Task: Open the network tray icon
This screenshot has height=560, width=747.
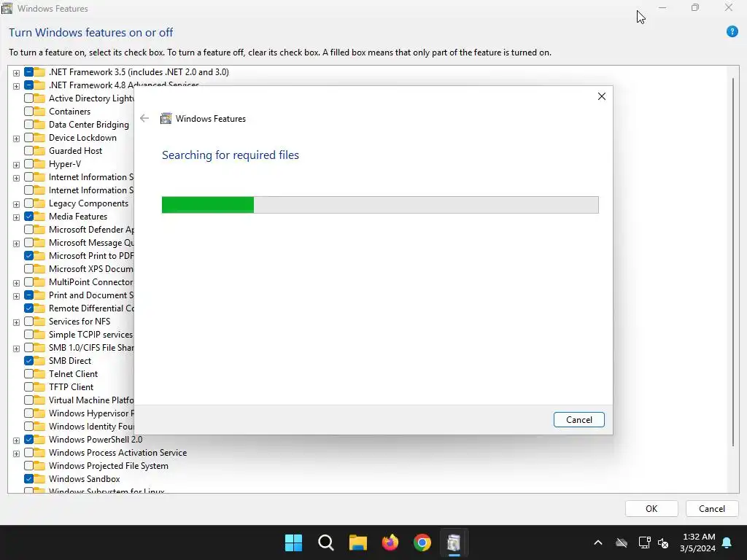Action: (x=644, y=542)
